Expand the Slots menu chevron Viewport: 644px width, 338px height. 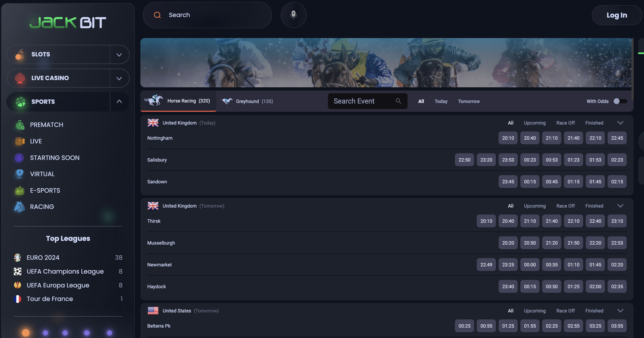119,55
